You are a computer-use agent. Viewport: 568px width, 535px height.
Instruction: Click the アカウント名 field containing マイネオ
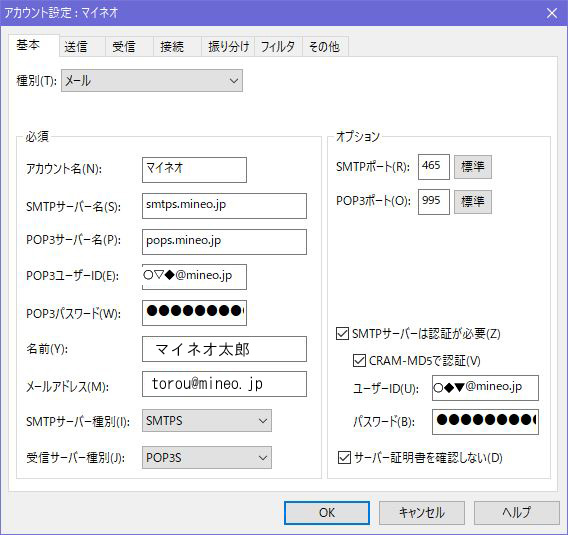(194, 170)
